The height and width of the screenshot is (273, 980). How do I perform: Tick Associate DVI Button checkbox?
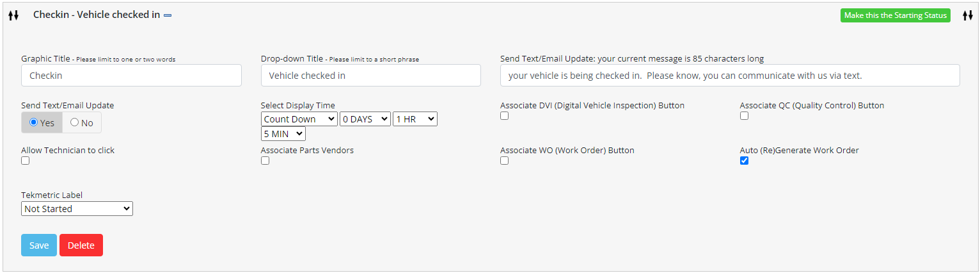504,116
